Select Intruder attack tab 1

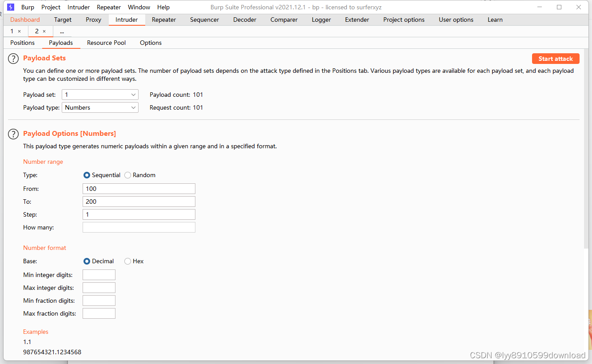(x=12, y=31)
